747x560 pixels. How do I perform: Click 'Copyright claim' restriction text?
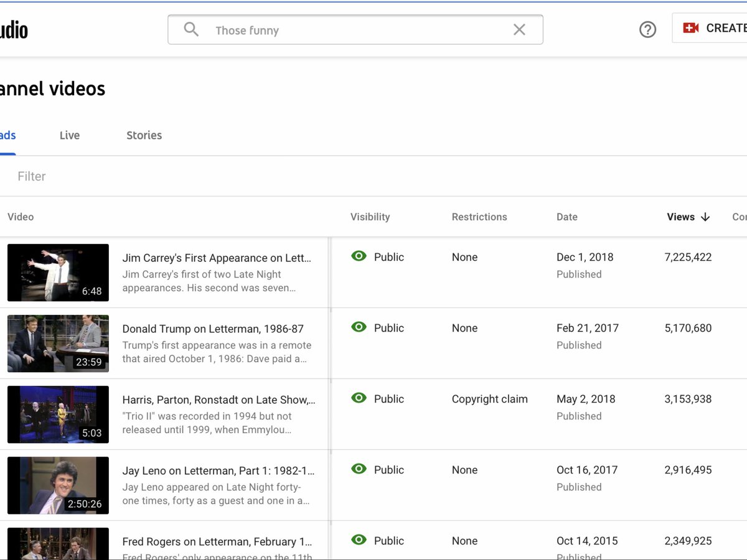click(490, 399)
